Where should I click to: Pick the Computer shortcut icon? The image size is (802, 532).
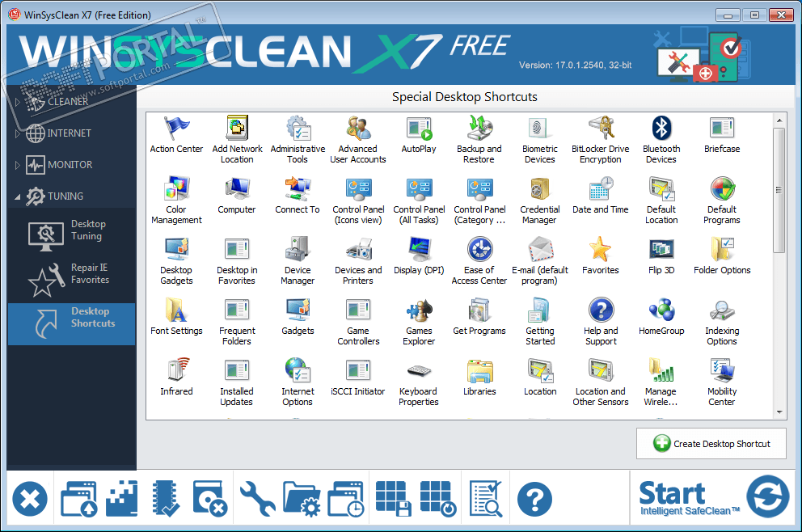(237, 195)
